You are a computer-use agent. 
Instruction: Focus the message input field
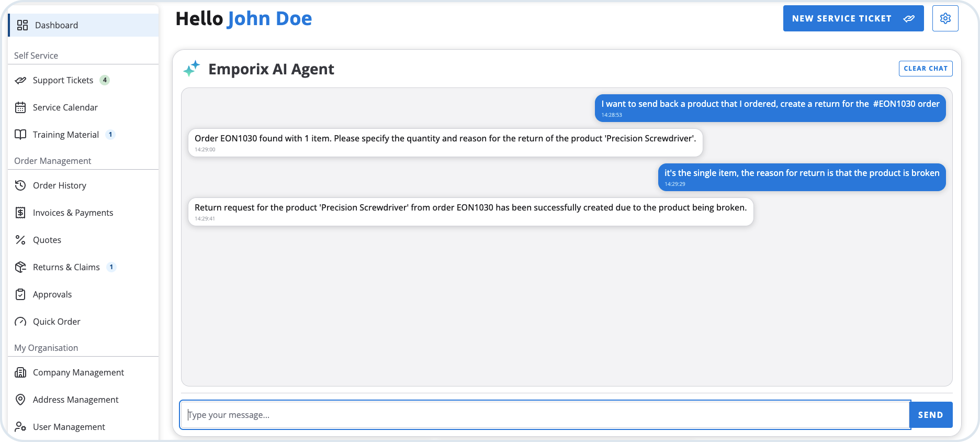pyautogui.click(x=544, y=415)
